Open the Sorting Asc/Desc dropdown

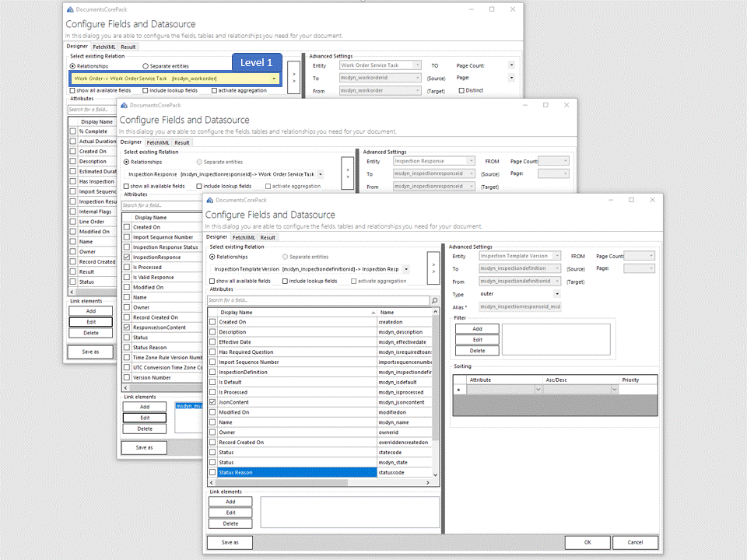(614, 390)
